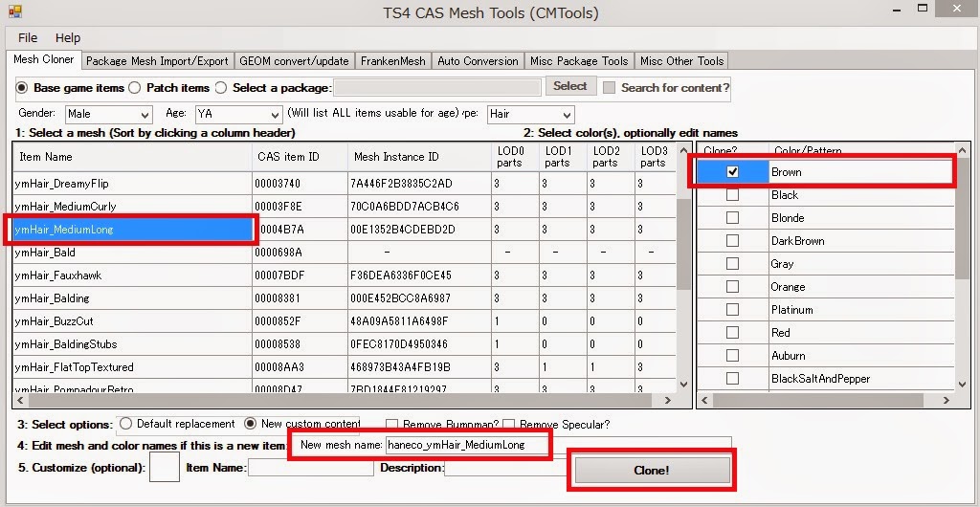
Task: Toggle Remove Specular checkbox
Action: (509, 425)
